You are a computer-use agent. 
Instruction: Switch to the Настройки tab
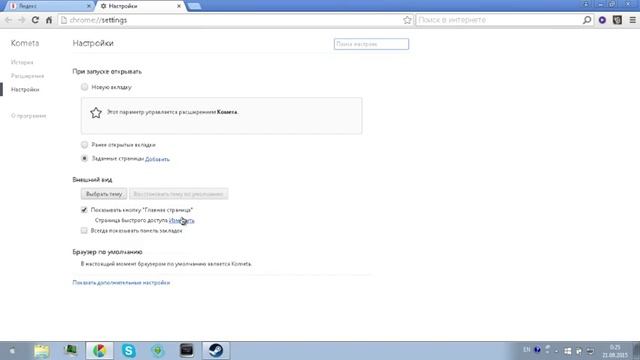141,6
